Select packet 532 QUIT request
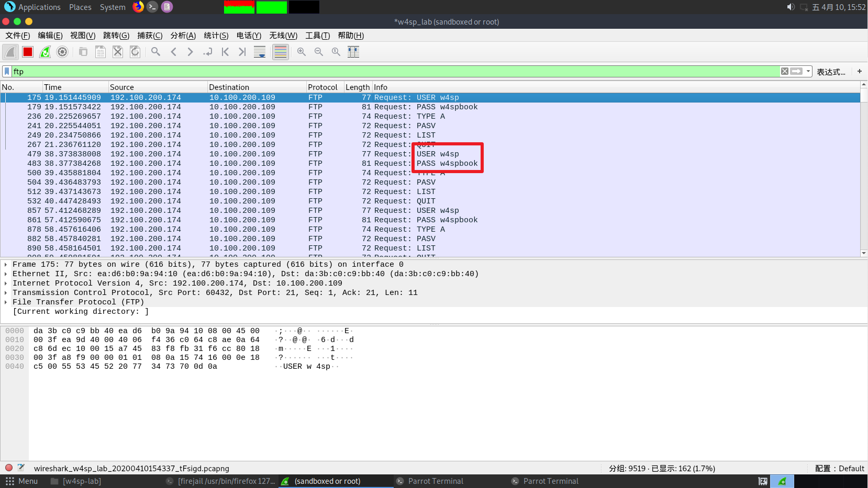Screen dimensions: 868x488 pyautogui.click(x=430, y=201)
